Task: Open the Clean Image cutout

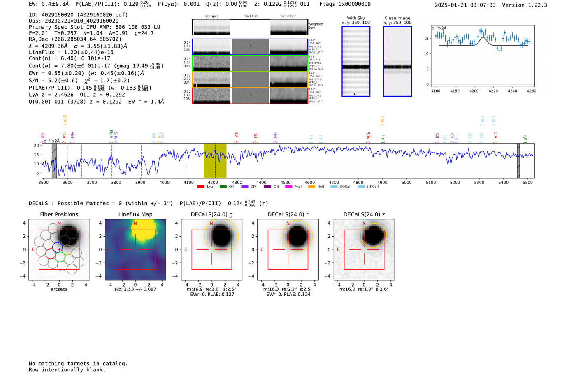Action: [397, 61]
